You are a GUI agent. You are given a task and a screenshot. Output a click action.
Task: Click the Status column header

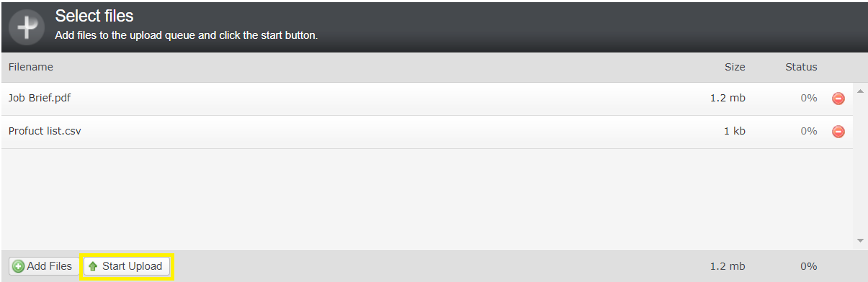click(801, 67)
